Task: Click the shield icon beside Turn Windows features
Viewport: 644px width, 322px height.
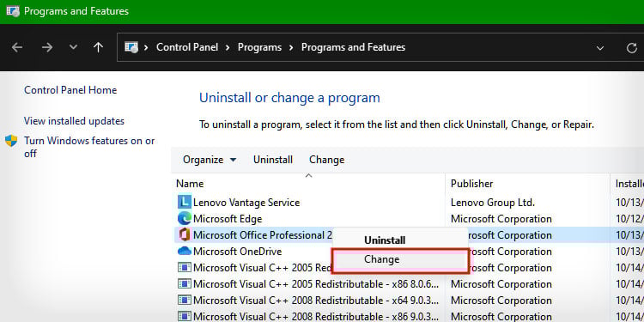Action: [x=11, y=141]
